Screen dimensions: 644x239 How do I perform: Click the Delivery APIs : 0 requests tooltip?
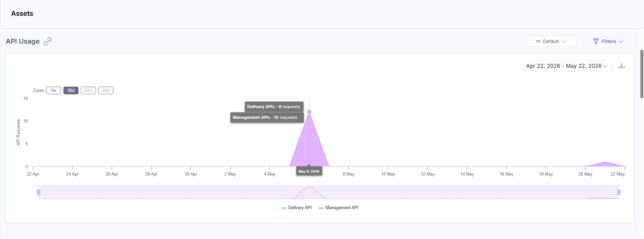click(274, 107)
